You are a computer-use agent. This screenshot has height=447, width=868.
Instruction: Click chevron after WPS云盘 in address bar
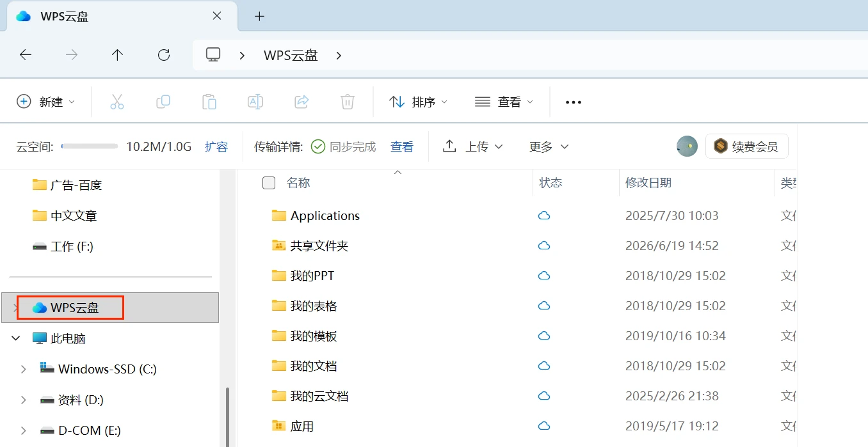pyautogui.click(x=339, y=56)
